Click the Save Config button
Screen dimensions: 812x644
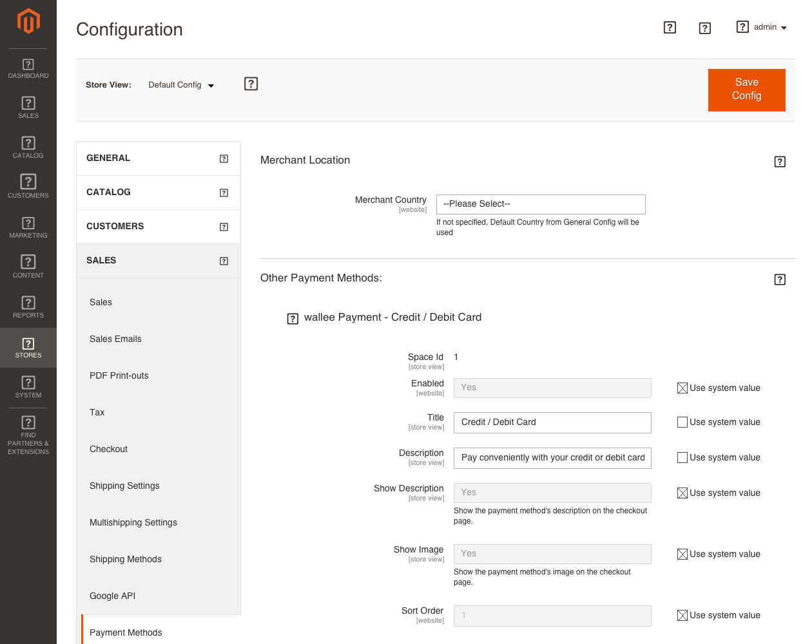click(x=746, y=90)
